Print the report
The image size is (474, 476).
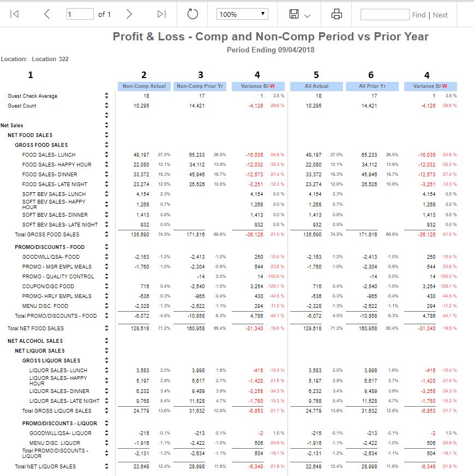337,14
